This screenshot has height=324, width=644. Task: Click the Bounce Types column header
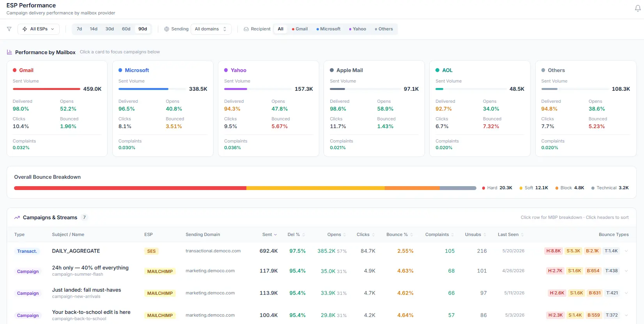click(x=614, y=234)
